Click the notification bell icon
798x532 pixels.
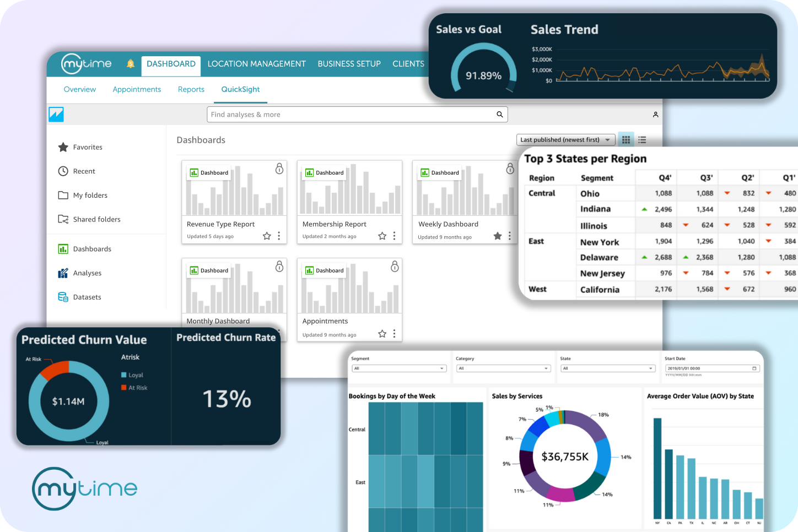pos(131,63)
